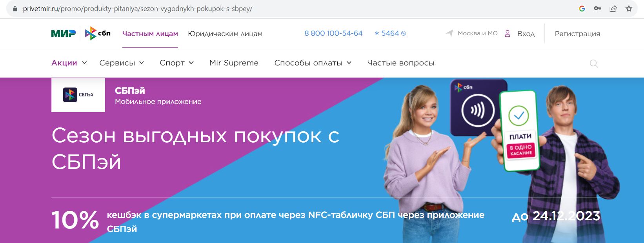Expand the Спорт dropdown menu

tap(177, 63)
